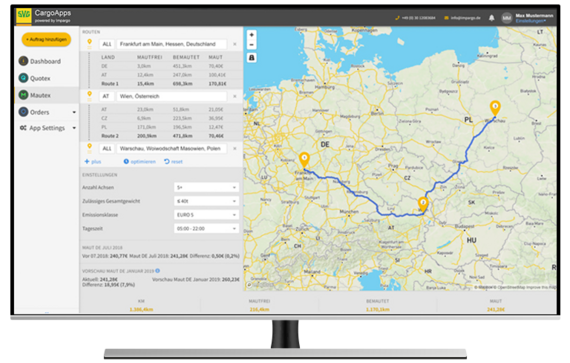Open the Tageszeit dropdown
This screenshot has height=363, width=570.
[206, 229]
